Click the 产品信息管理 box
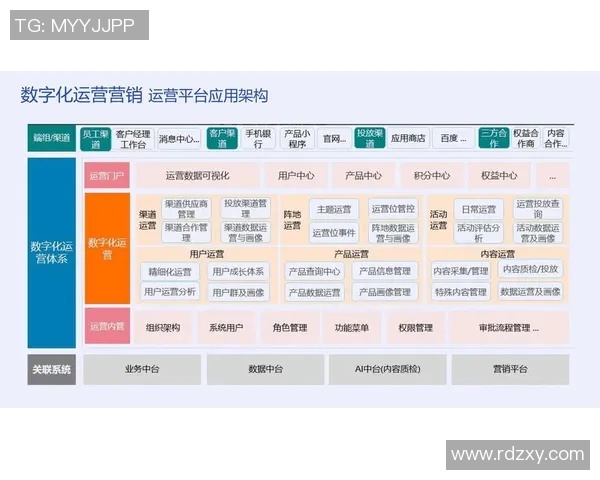The image size is (600, 480). [x=385, y=271]
